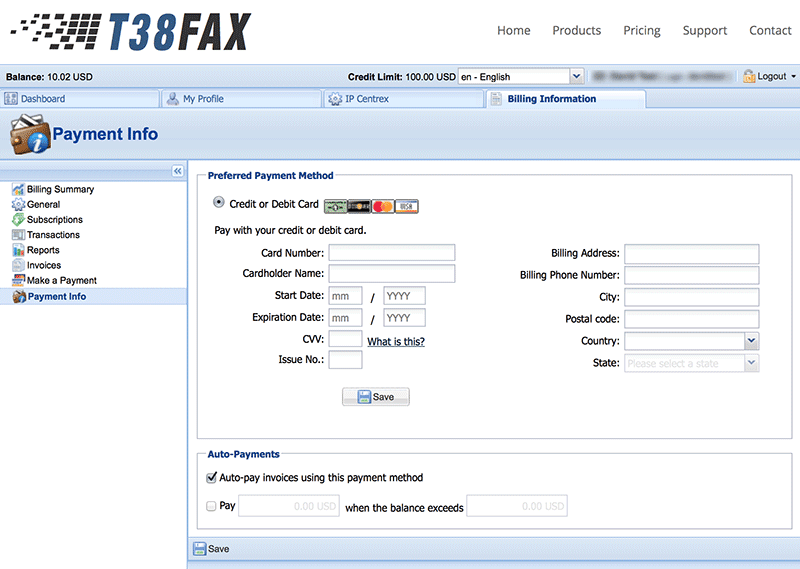Image resolution: width=800 pixels, height=569 pixels.
Task: Open Support in top navigation
Action: coord(705,31)
